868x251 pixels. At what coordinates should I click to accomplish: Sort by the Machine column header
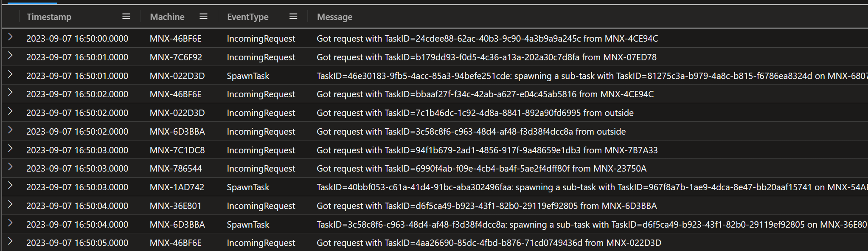(167, 17)
